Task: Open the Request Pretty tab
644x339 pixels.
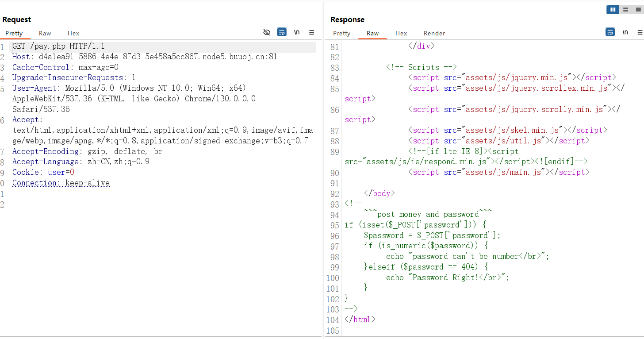Action: pyautogui.click(x=14, y=33)
